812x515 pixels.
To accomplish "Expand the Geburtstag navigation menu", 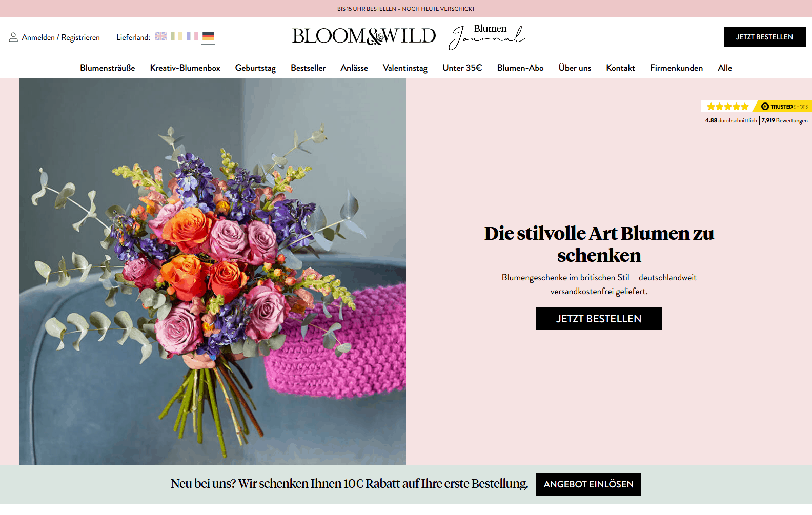I will point(255,68).
